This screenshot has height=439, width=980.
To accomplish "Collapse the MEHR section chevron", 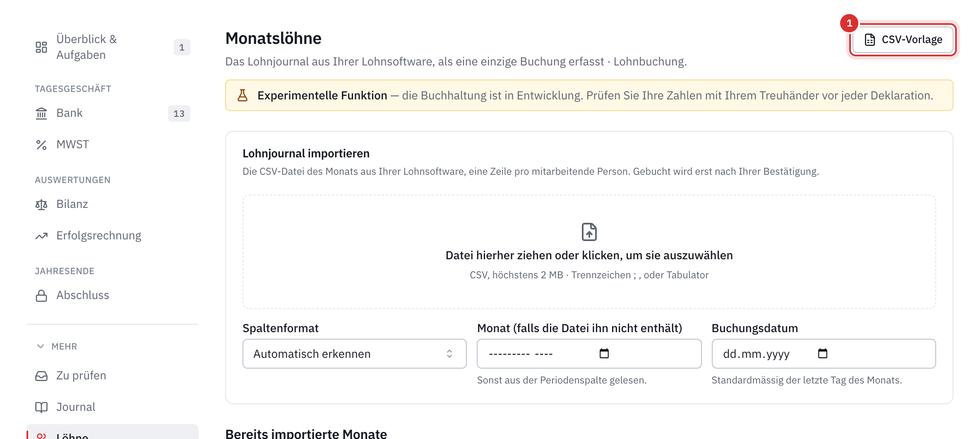I will 41,346.
